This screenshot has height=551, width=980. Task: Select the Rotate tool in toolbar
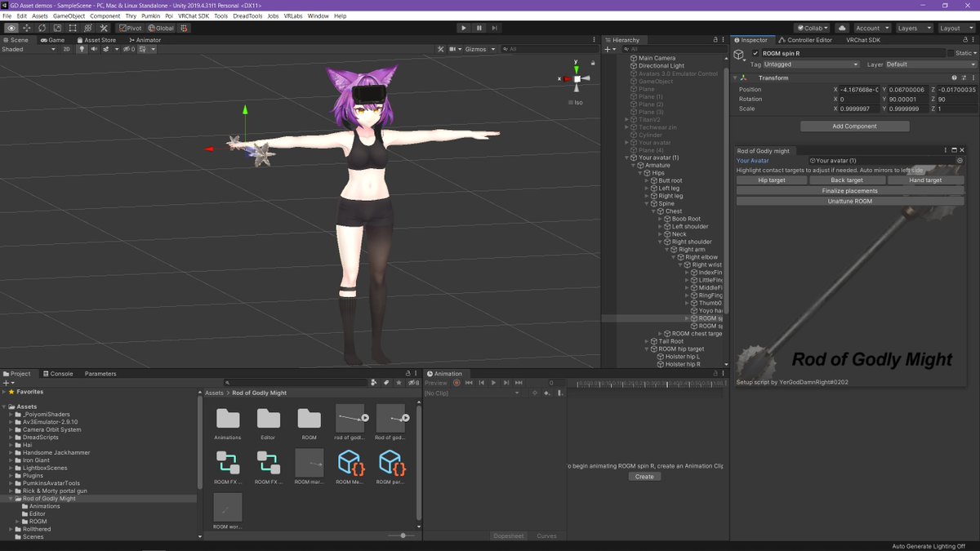(42, 28)
